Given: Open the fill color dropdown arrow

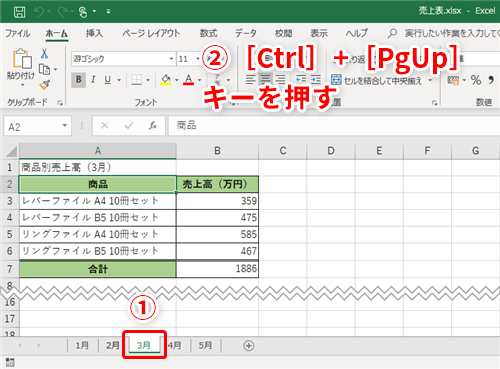Looking at the screenshot, I should 177,80.
